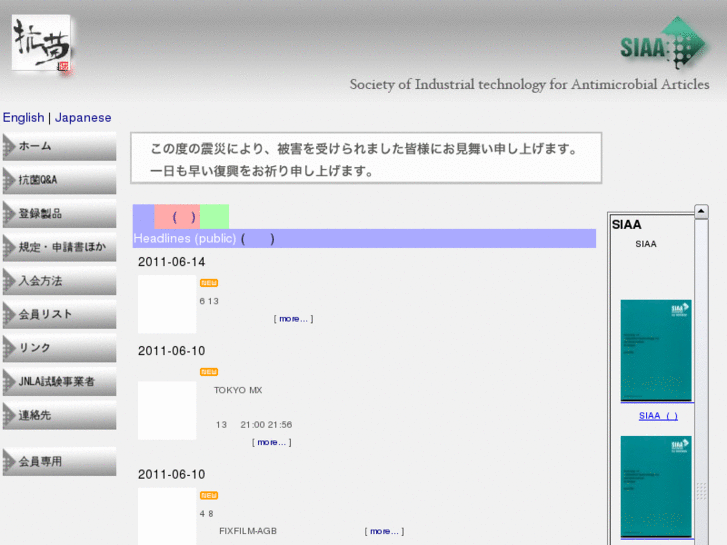The width and height of the screenshot is (727, 545).
Task: Click NEW badge on FIXFILM-AGB item
Action: coord(209,495)
